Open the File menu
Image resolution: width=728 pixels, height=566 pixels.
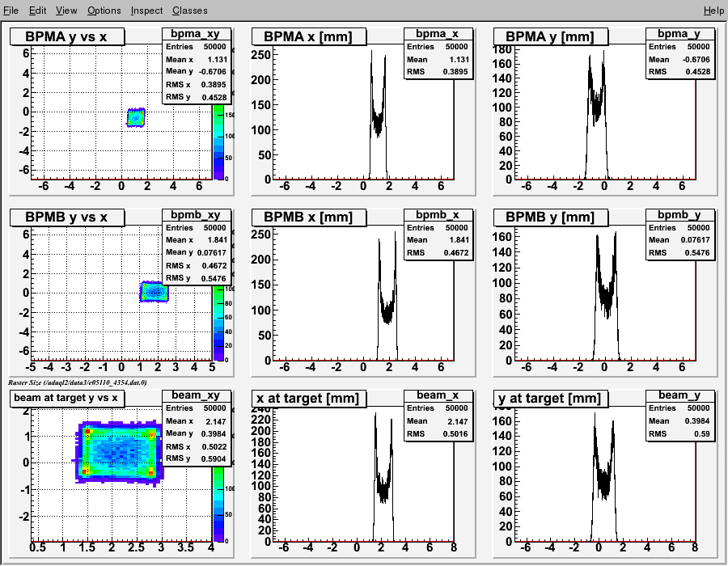(x=11, y=11)
